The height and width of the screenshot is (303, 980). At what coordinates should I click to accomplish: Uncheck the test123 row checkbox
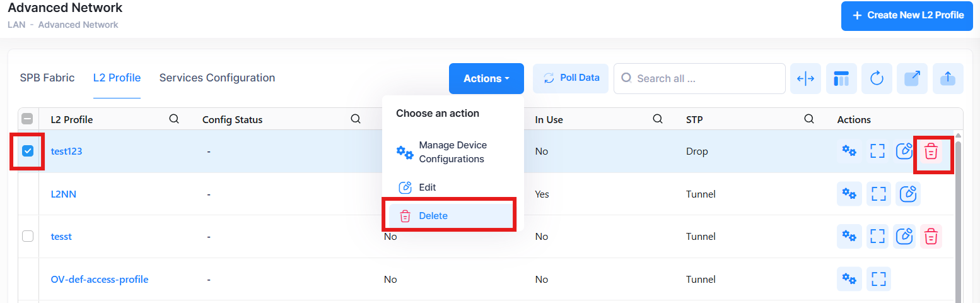pos(28,151)
